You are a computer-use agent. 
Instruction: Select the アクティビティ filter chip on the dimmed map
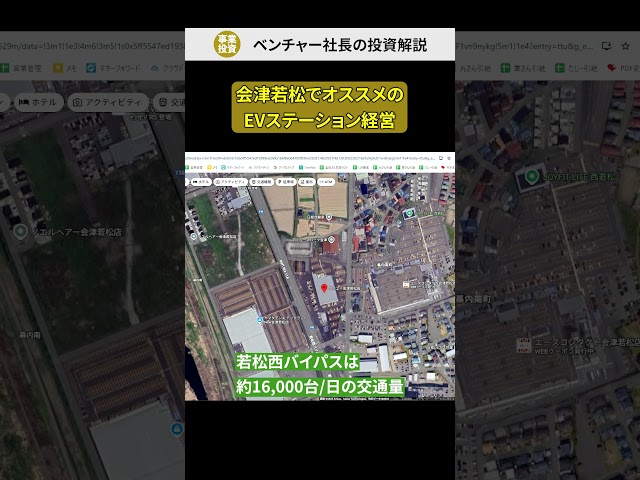(108, 102)
